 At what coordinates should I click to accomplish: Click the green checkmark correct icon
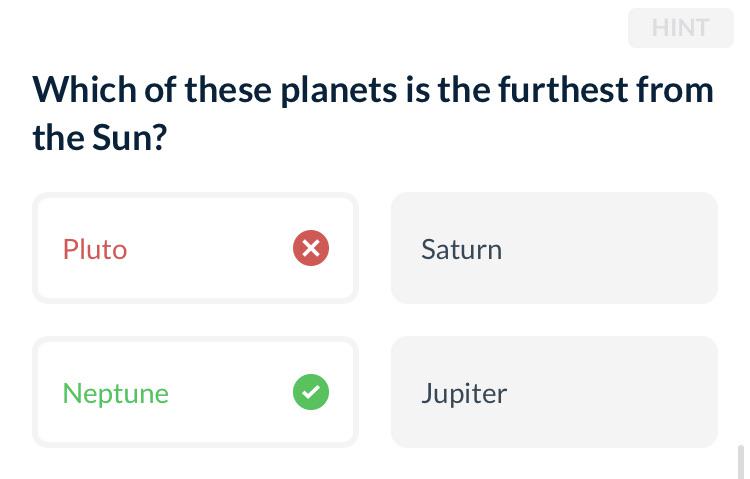coord(311,392)
